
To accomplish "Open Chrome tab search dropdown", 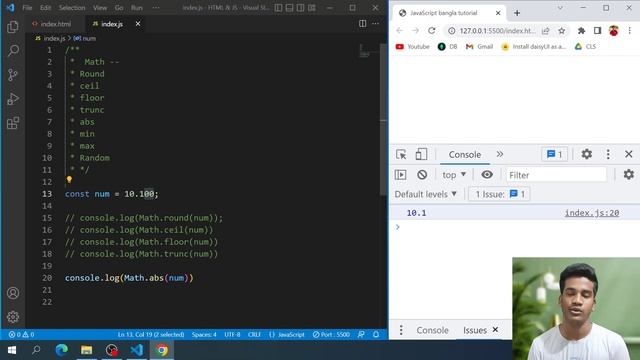I will click(560, 8).
